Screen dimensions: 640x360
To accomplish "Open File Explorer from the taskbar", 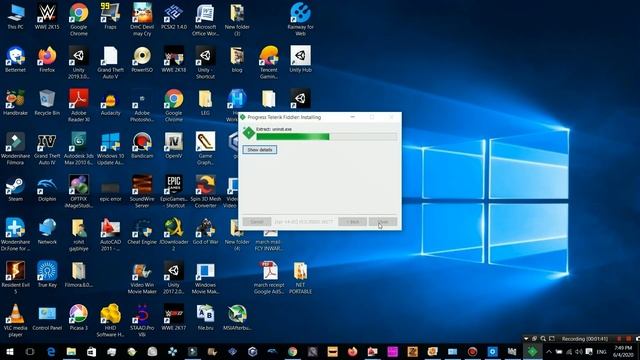I will [x=71, y=351].
